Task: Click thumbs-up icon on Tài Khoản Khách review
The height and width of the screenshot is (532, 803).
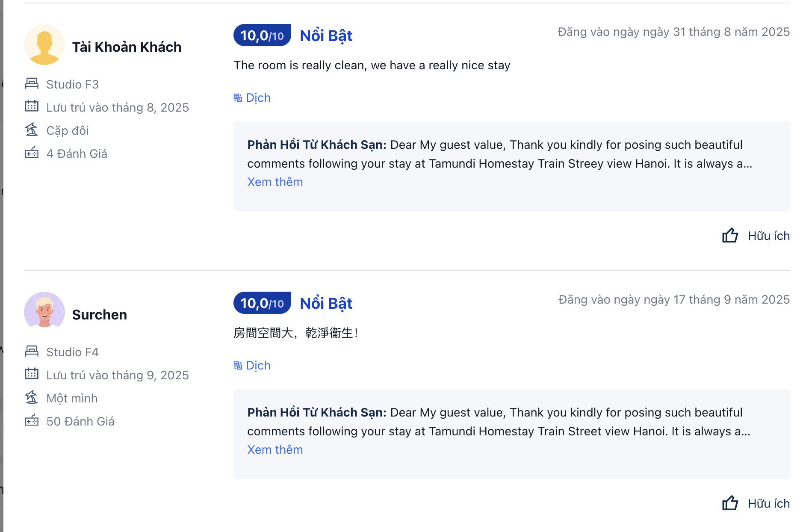Action: [730, 235]
